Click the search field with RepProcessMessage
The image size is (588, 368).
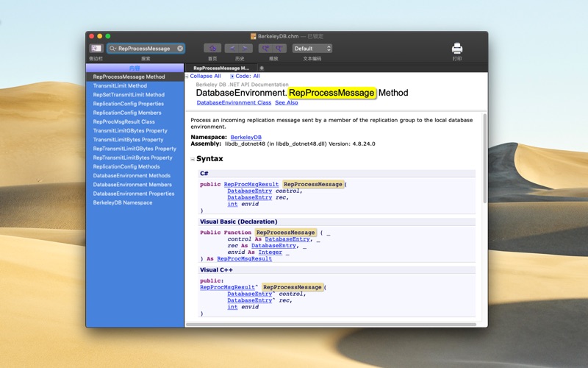[x=143, y=49]
